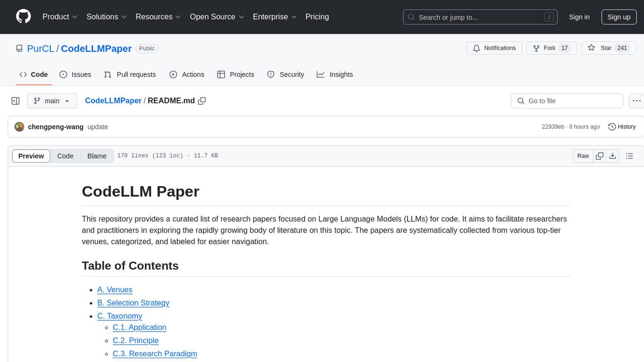Download the raw file
Screen dimensions: 644x362
[612, 156]
